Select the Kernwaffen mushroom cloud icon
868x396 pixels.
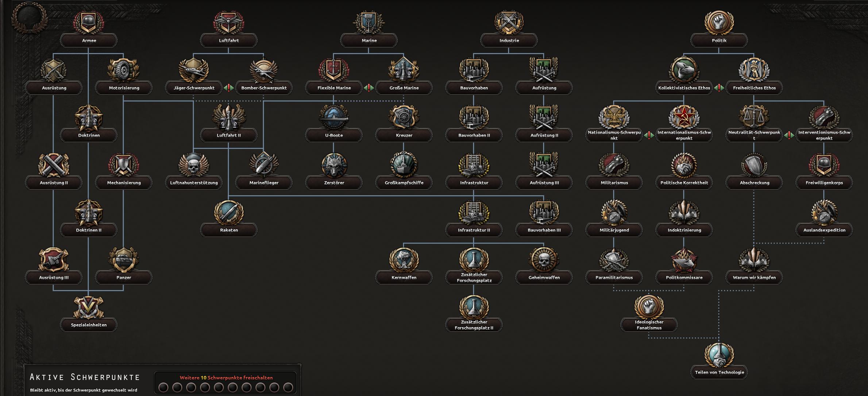(x=404, y=260)
